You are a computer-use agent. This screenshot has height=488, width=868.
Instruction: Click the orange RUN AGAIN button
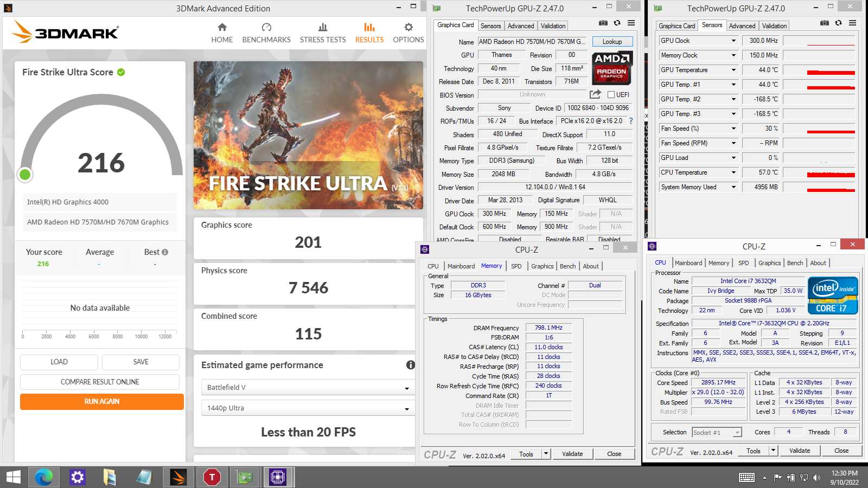click(x=102, y=401)
